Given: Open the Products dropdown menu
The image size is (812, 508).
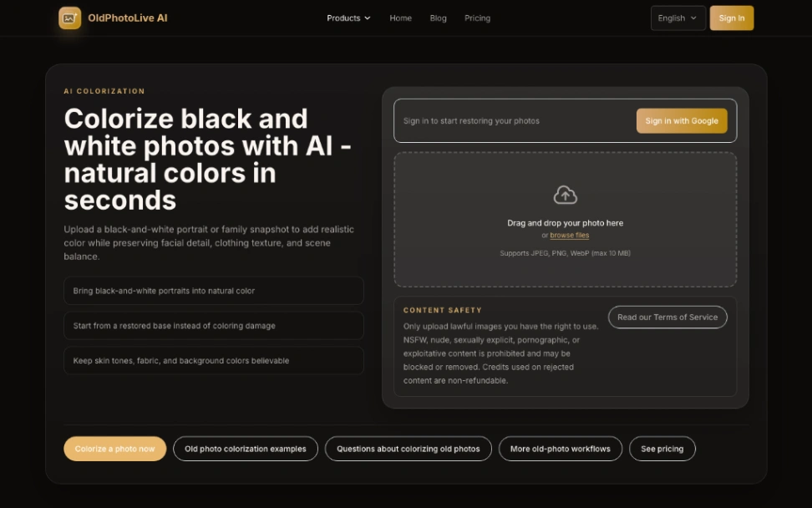Looking at the screenshot, I should (348, 18).
